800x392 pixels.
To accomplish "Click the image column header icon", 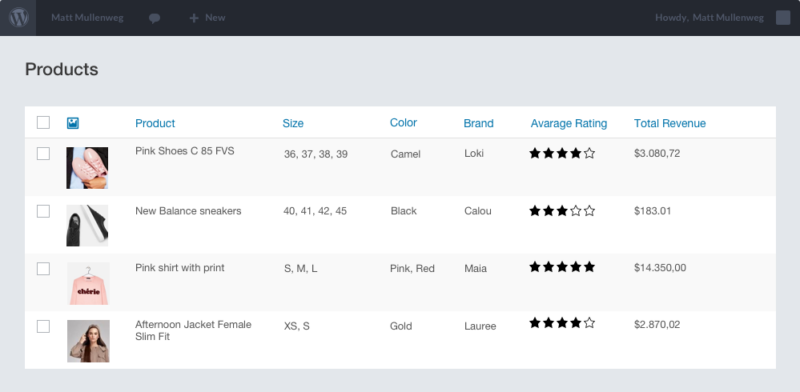I will pos(73,123).
